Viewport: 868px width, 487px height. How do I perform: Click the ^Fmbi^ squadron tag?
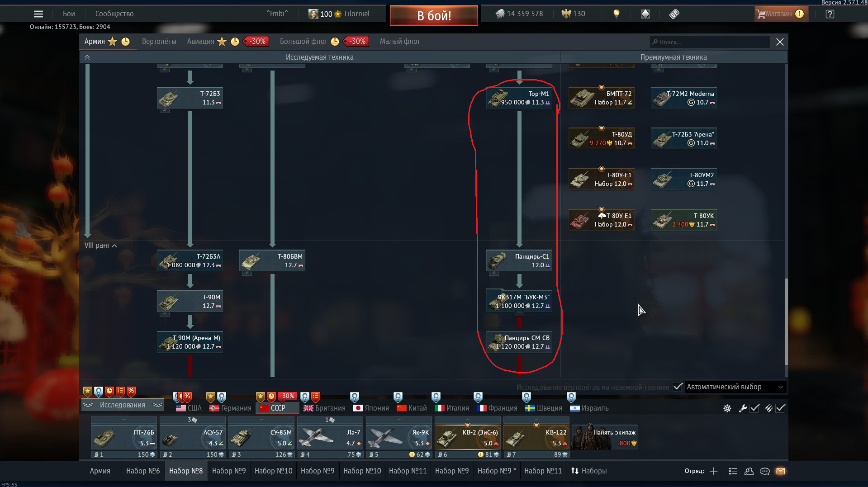[277, 14]
